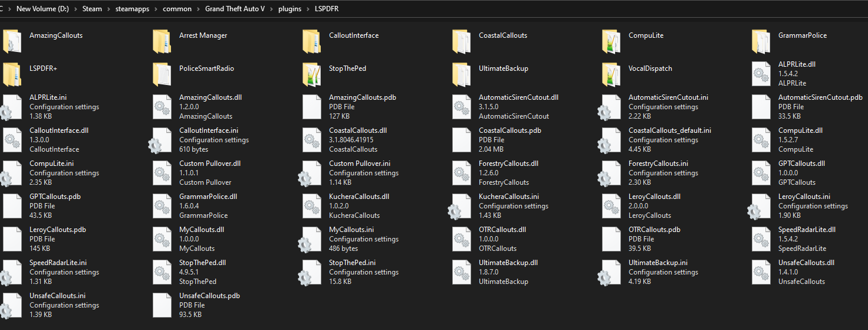Open the AmazingCallouts folder icon
Screen dimensions: 868x330
[x=12, y=41]
